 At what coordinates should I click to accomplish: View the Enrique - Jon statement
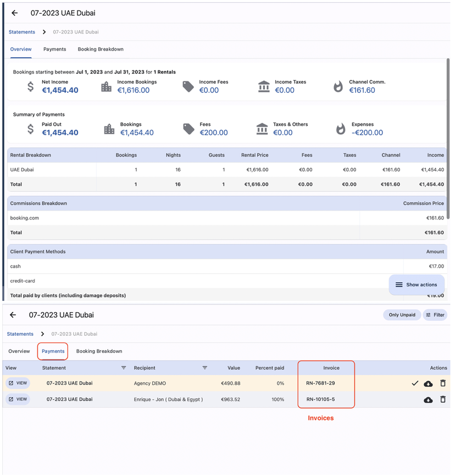point(18,400)
